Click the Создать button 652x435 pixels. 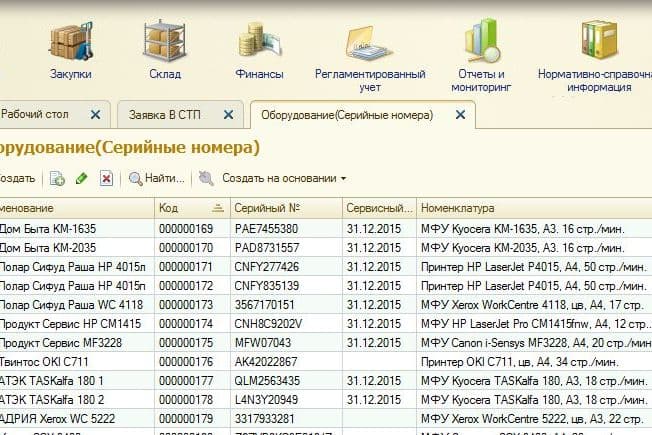pyautogui.click(x=17, y=178)
